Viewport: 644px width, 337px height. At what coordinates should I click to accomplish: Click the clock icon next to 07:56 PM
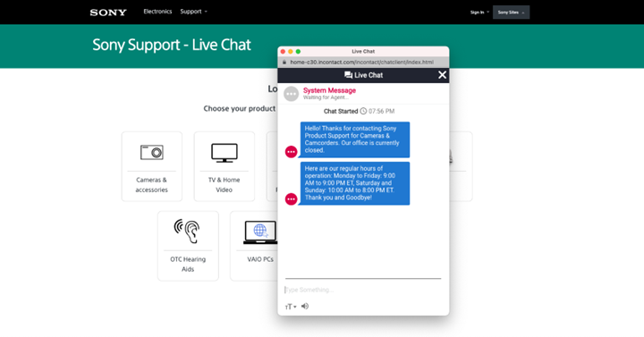click(x=363, y=111)
